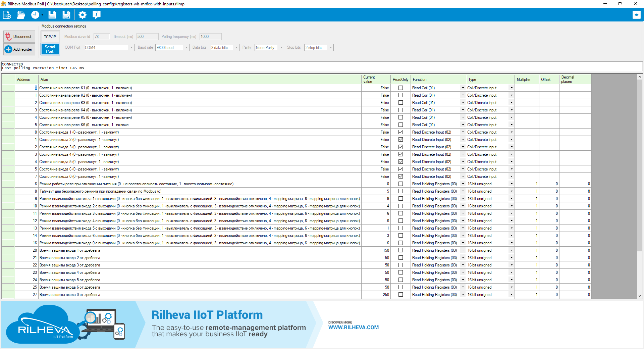Visit the WWW.RILHEVA.COM link
Screen dimensions: 644x349
(x=353, y=328)
